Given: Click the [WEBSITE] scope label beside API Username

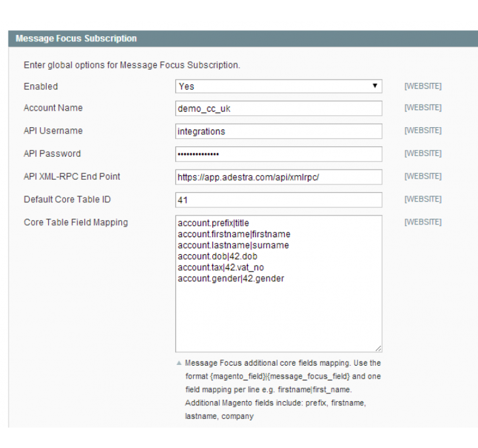Looking at the screenshot, I should [x=423, y=131].
